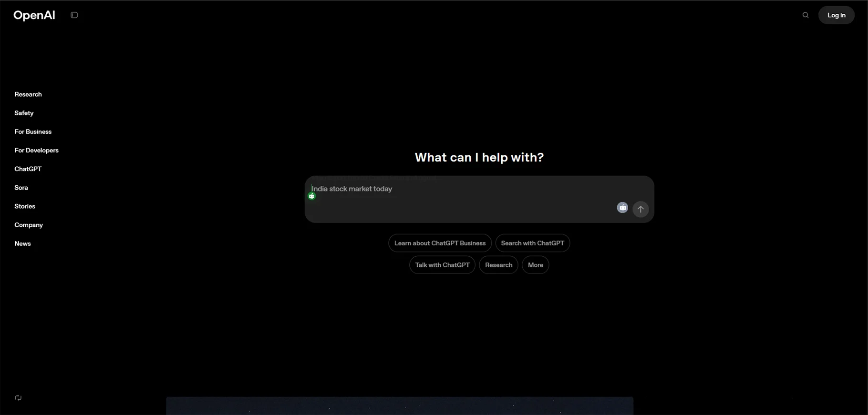Screen dimensions: 868x415
Task: Click the green robot badge in the prompt box
Action: click(312, 196)
